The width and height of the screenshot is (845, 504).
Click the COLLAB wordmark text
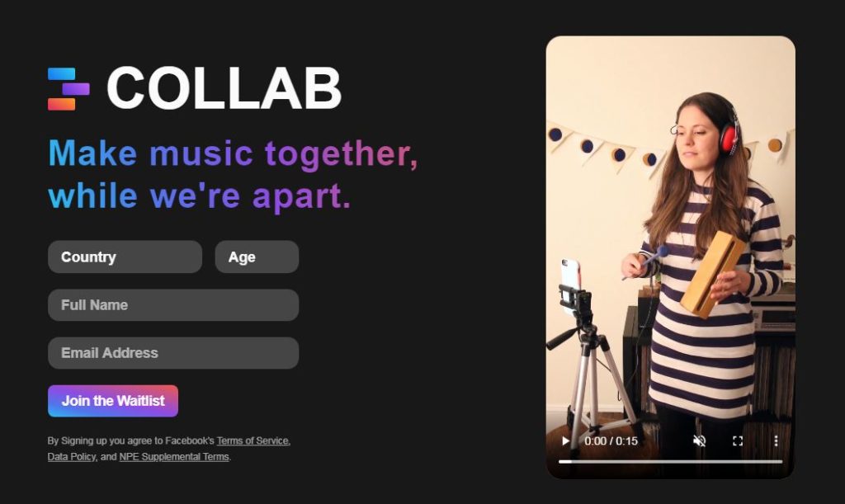pos(224,88)
